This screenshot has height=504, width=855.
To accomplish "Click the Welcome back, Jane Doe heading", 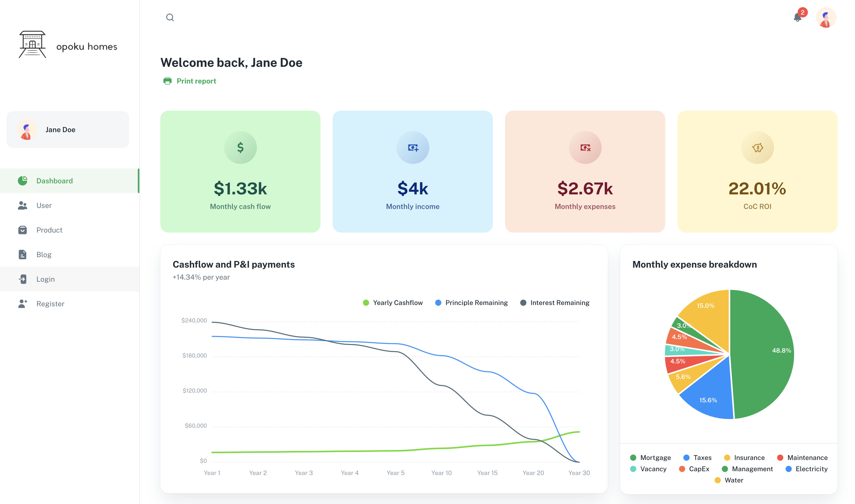I will (231, 62).
